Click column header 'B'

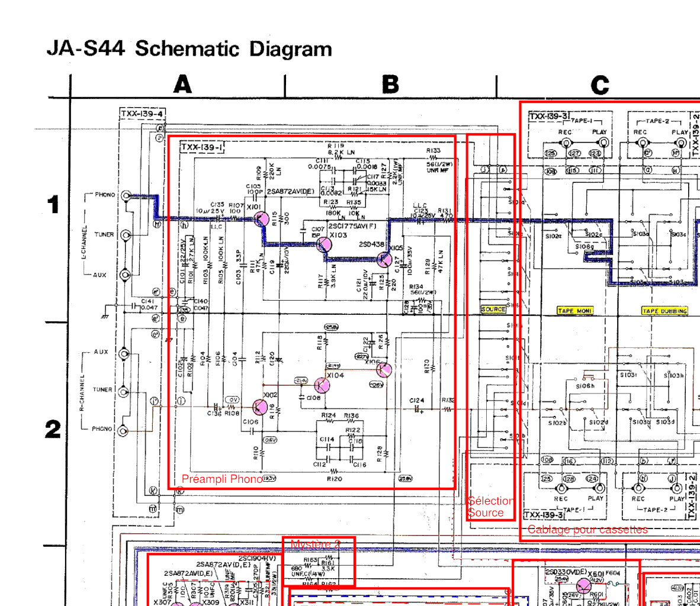click(x=390, y=84)
